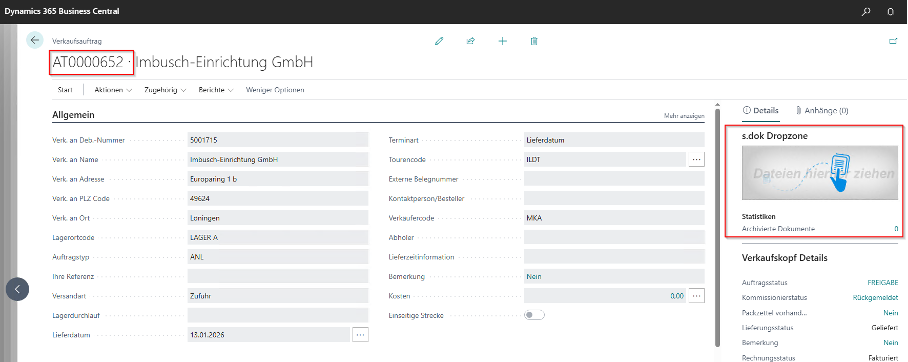Open the Zugehörig dropdown menu
Viewport: 908px width, 362px height.
click(165, 90)
